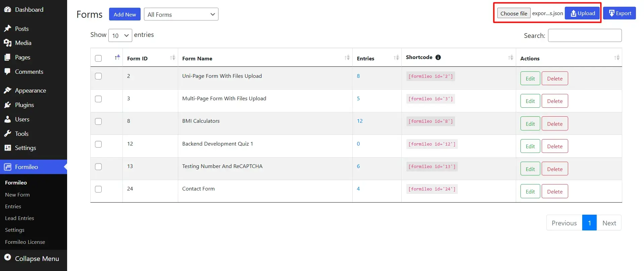Screen dimensions: 644x271
Task: Click the Shortcode info icon
Action: [x=438, y=57]
